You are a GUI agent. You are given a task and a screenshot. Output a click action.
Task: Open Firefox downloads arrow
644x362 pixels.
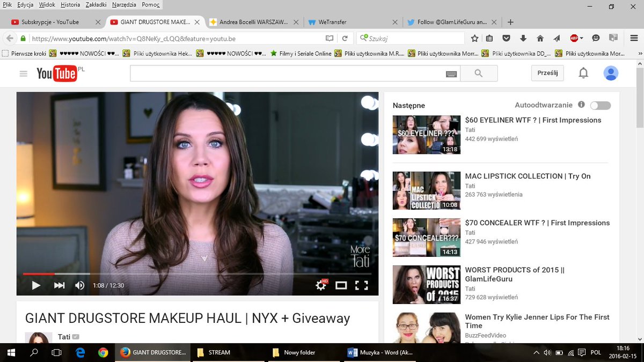523,38
